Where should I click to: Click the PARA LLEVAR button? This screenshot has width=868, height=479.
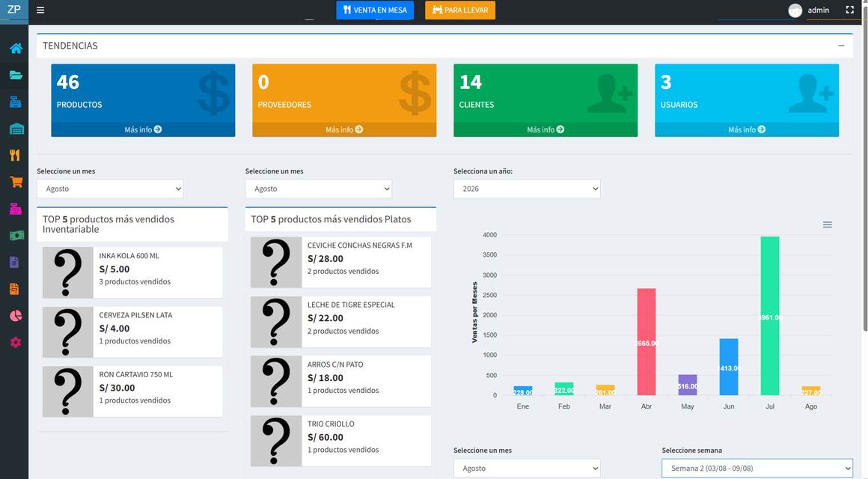(460, 10)
